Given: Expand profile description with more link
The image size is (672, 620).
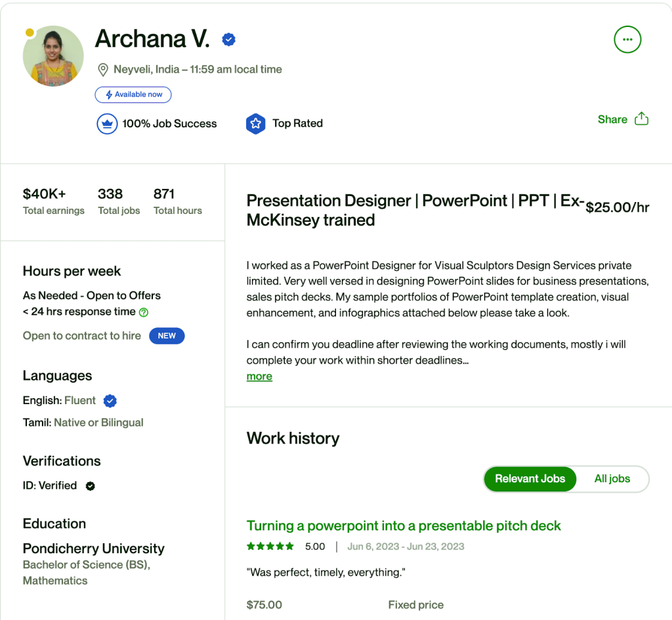Looking at the screenshot, I should pyautogui.click(x=259, y=376).
